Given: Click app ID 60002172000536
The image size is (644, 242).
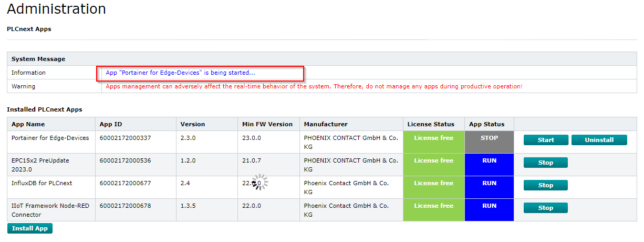Looking at the screenshot, I should [125, 160].
